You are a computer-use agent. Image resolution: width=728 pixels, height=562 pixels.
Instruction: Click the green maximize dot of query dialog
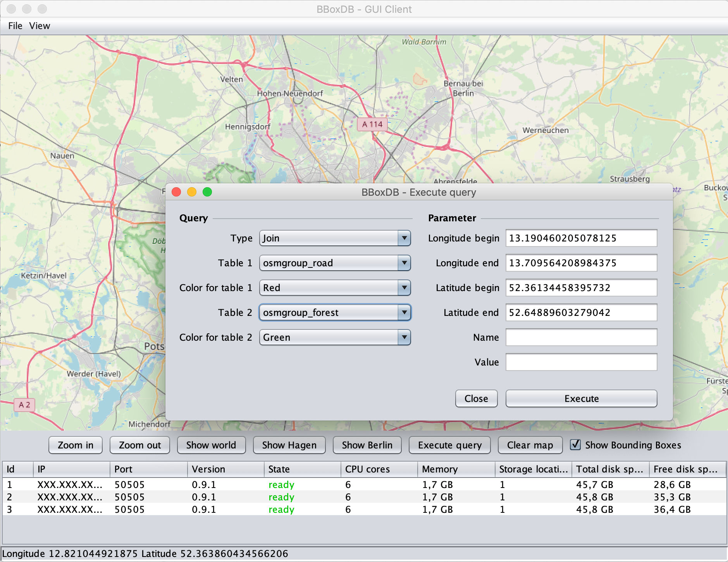click(x=207, y=192)
